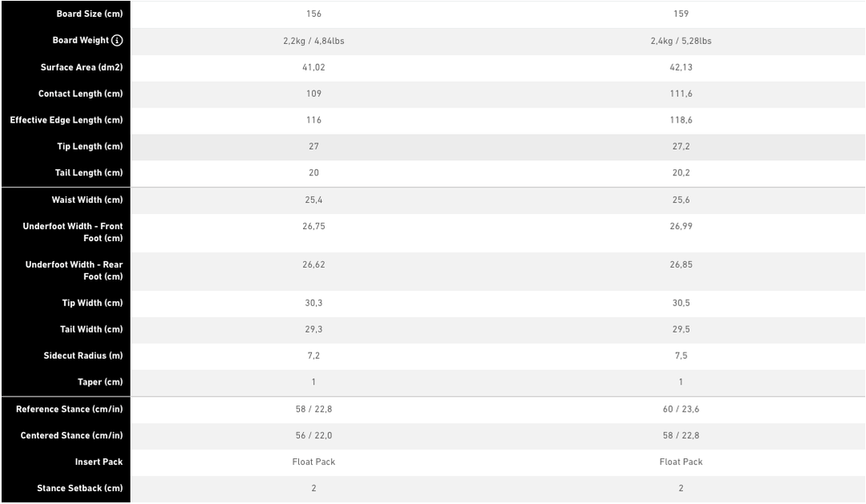Click the 111,6 contact length value
This screenshot has width=866, height=504.
681,94
